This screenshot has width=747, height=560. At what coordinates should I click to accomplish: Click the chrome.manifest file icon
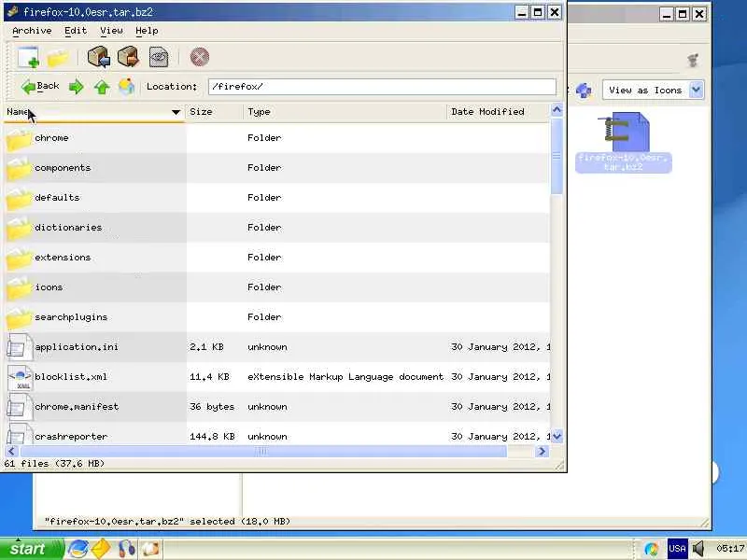19,408
